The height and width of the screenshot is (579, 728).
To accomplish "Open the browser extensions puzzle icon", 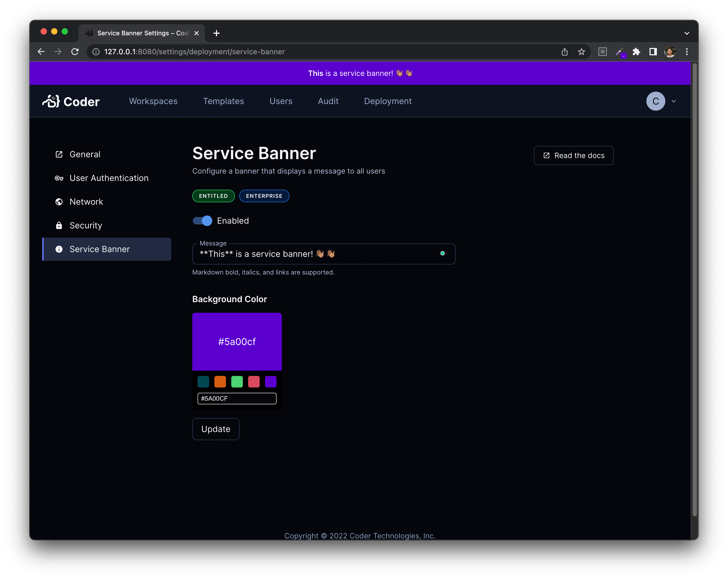I will coord(636,52).
